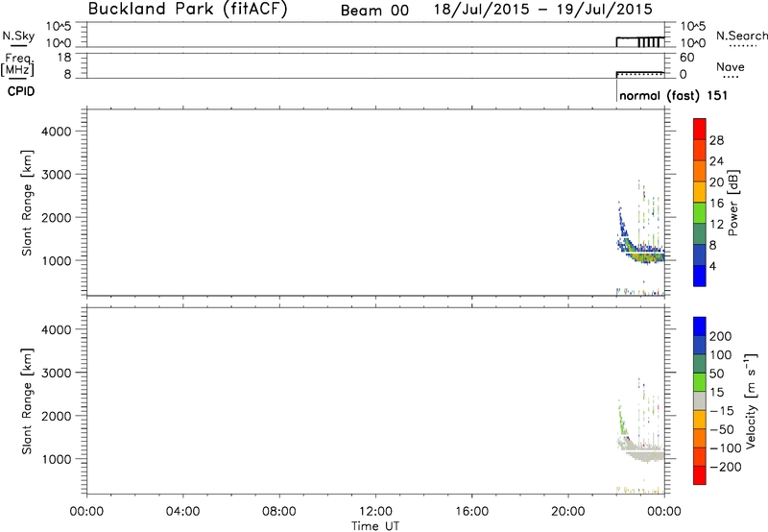Click the 4 label on Power color bar
The height and width of the screenshot is (532, 768).
[712, 267]
